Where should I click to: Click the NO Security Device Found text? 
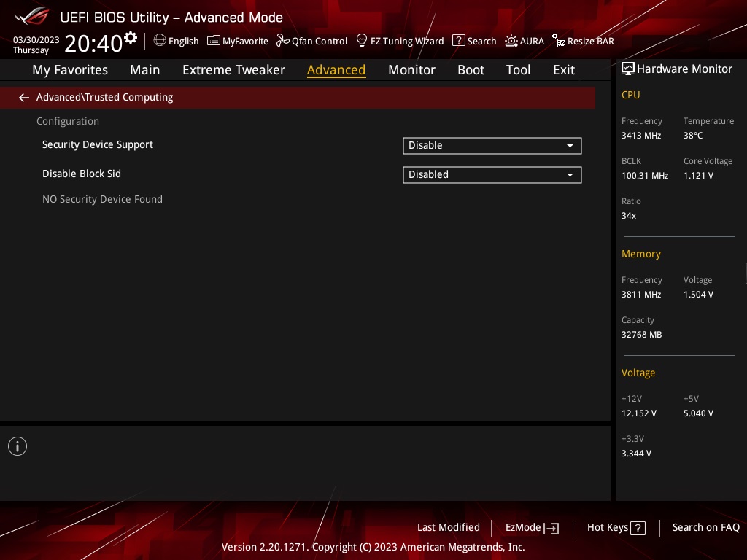click(102, 200)
